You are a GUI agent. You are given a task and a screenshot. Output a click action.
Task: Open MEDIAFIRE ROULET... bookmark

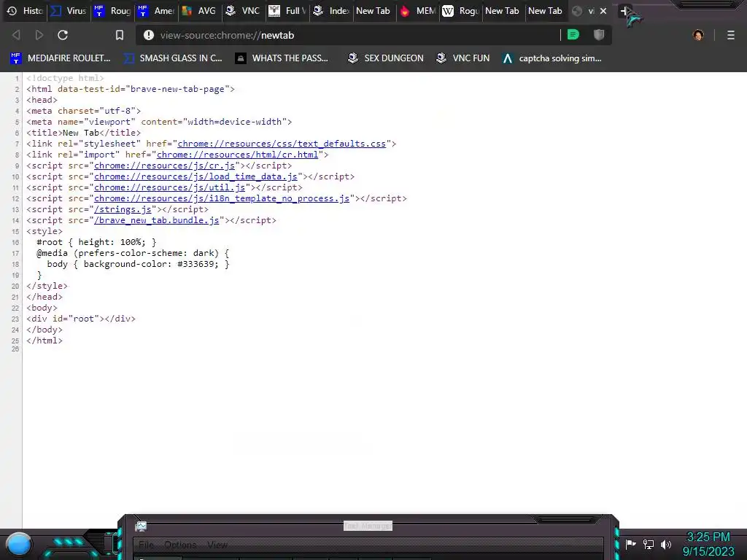[x=61, y=58]
